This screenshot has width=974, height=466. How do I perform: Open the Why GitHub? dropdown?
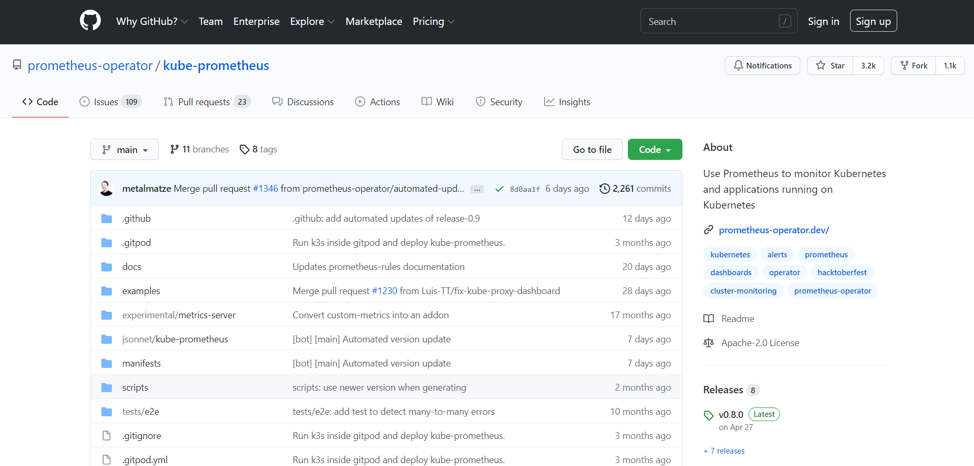pos(152,21)
